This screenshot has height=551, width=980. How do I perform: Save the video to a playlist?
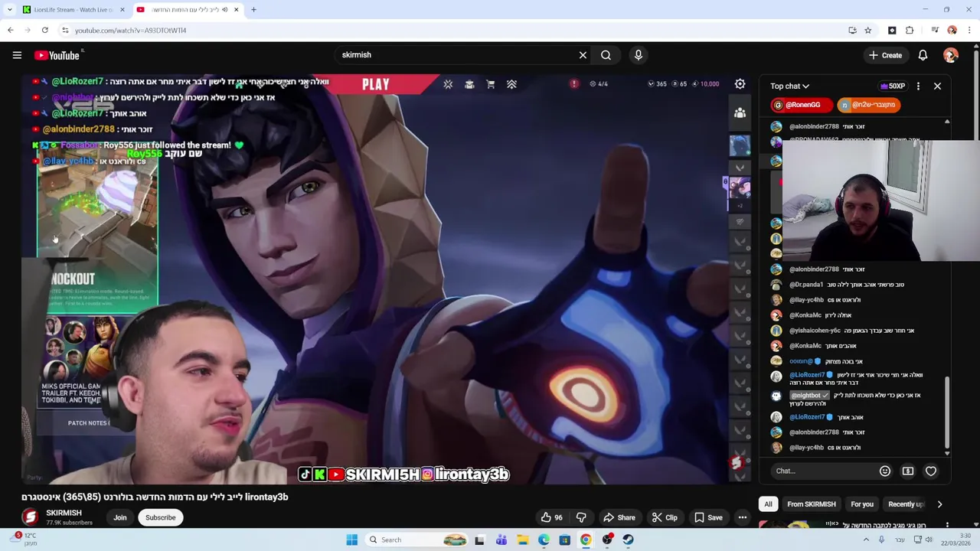708,517
